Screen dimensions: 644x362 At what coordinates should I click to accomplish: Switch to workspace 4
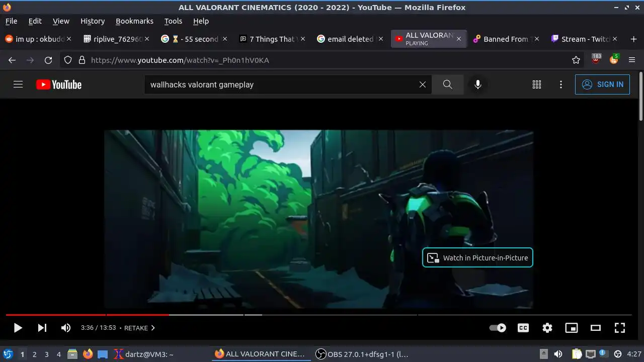(58, 354)
